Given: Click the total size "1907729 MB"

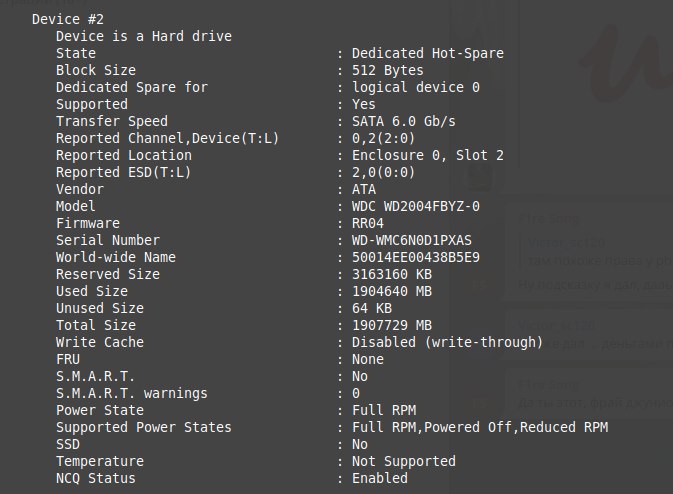Looking at the screenshot, I should point(392,325).
